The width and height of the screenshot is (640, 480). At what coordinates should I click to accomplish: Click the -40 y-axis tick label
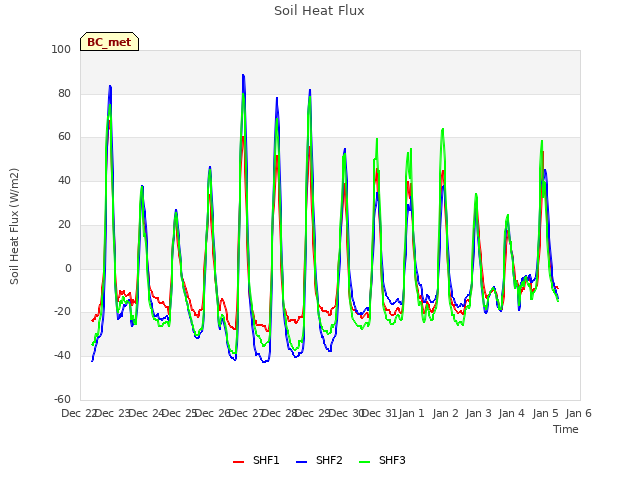62,356
